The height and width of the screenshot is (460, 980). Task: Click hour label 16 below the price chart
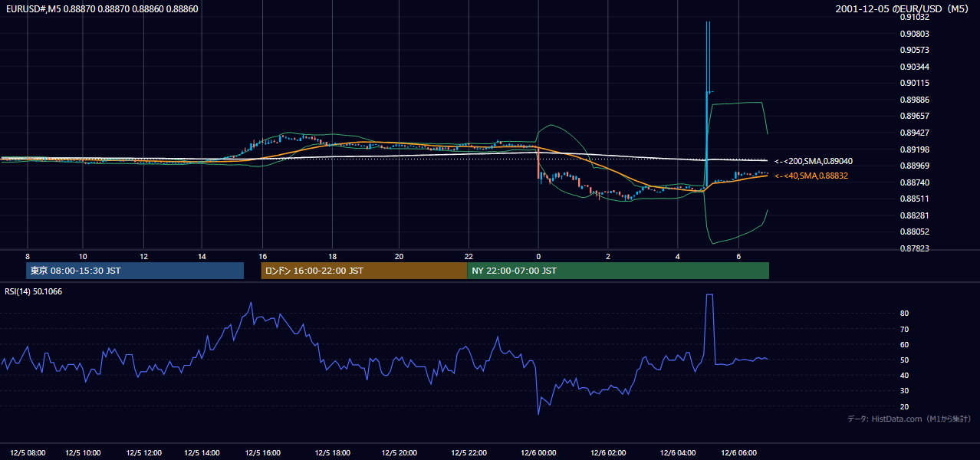point(262,256)
